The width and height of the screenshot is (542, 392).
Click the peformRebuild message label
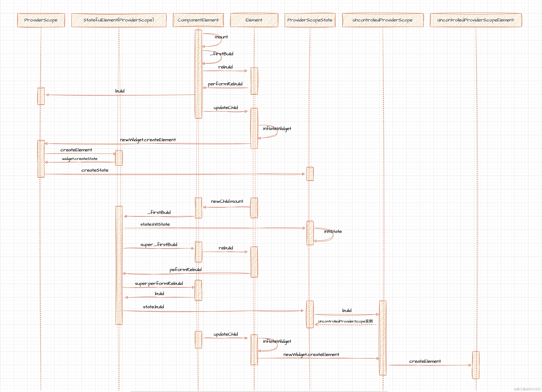click(185, 270)
